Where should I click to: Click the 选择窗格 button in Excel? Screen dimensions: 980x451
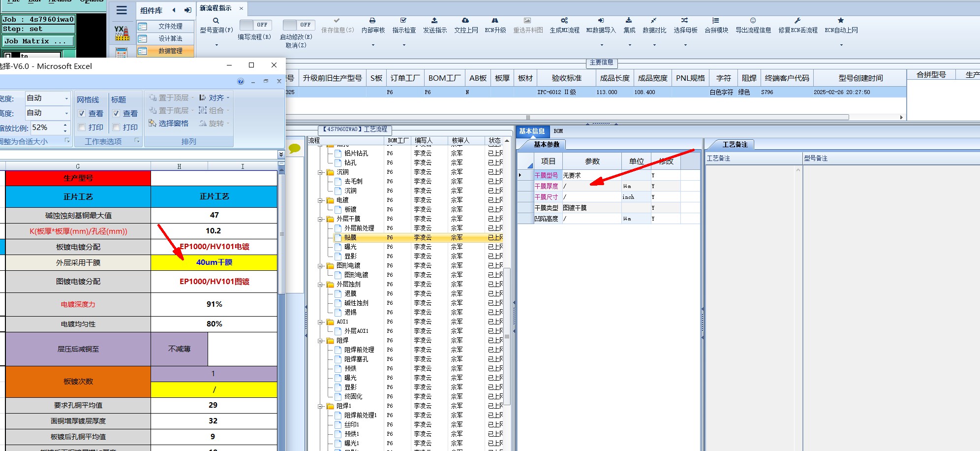click(x=169, y=124)
